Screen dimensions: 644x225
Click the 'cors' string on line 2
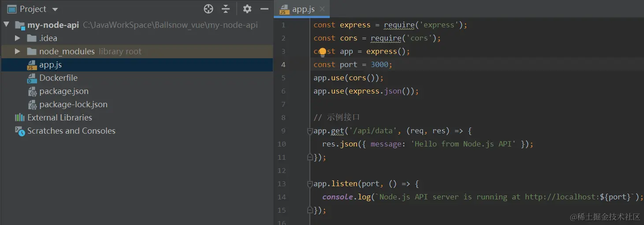click(419, 38)
